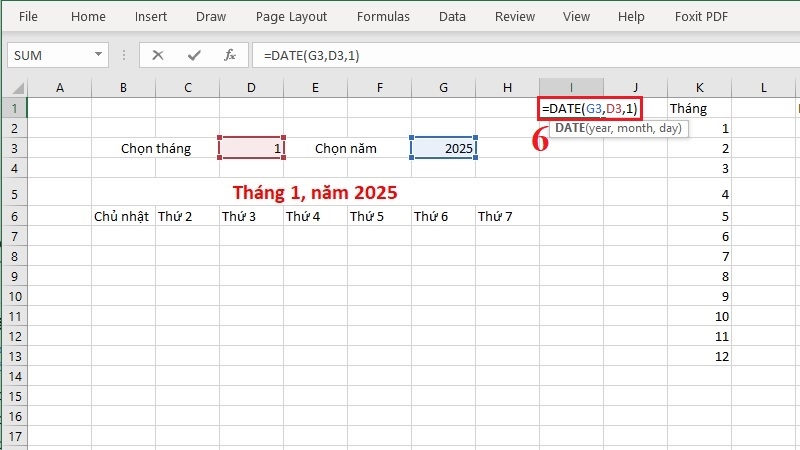Select row 1 header
This screenshot has width=800, height=450.
(x=15, y=108)
